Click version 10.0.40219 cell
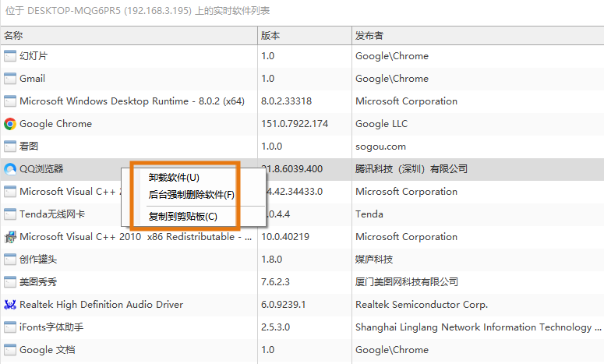 (x=285, y=237)
